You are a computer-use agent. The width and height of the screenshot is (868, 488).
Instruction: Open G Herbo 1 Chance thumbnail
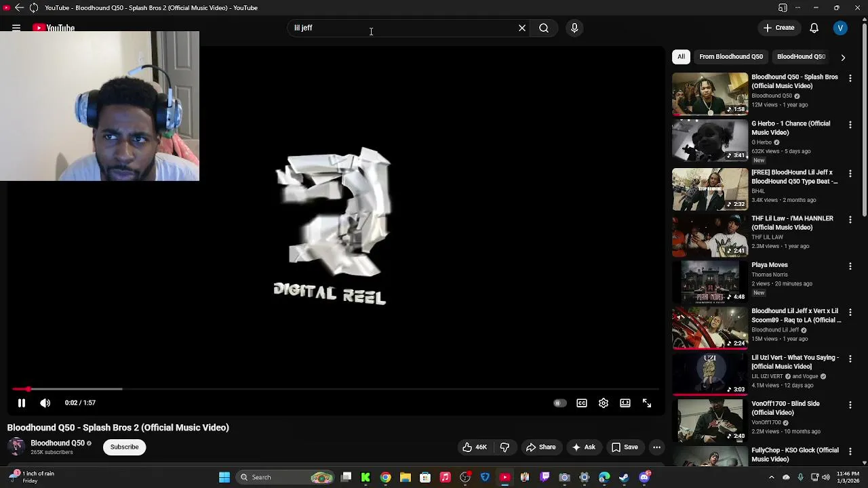710,140
